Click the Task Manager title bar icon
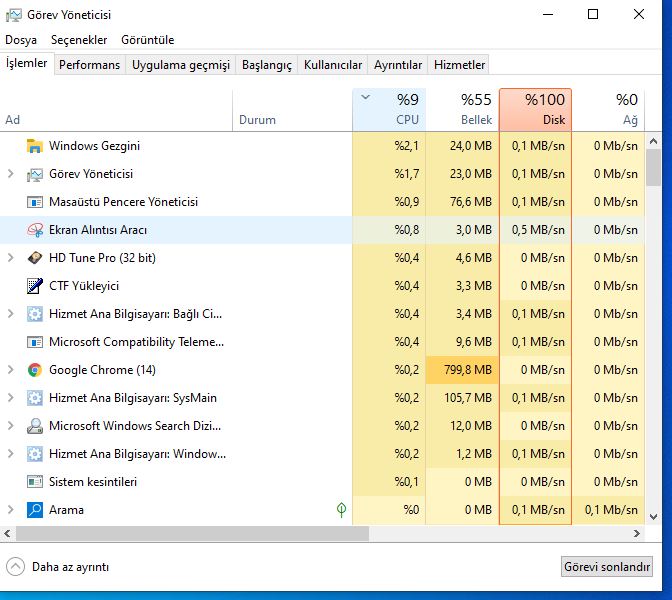672x600 pixels. coord(13,15)
